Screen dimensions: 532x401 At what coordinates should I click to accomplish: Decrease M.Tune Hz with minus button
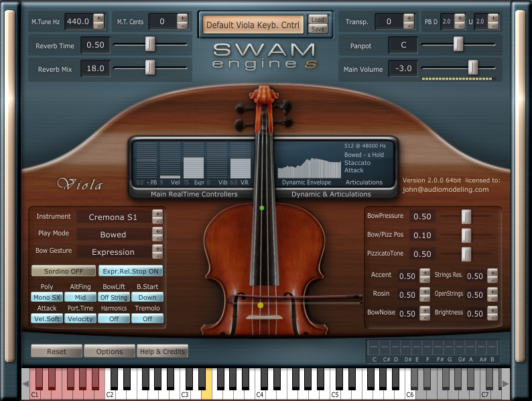(x=98, y=25)
